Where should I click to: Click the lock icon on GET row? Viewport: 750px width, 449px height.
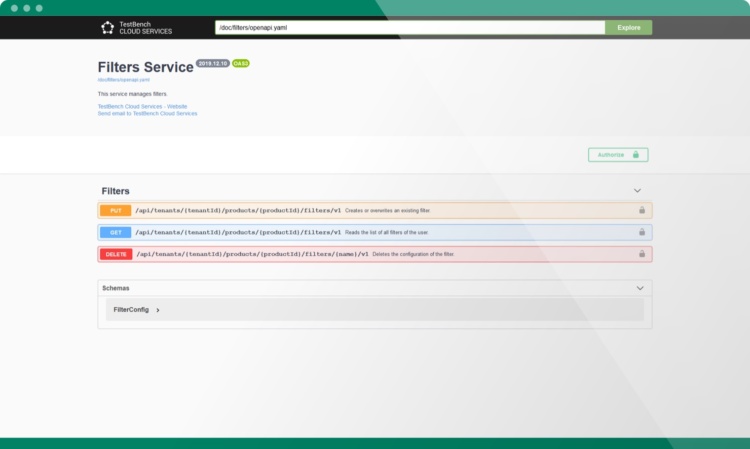[x=642, y=232]
